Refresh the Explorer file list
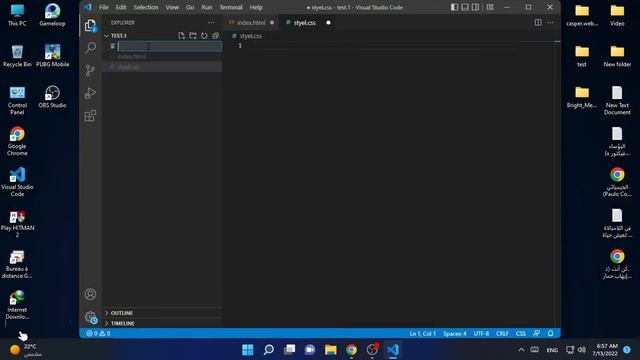Screen dimensions: 640x360 pyautogui.click(x=204, y=36)
